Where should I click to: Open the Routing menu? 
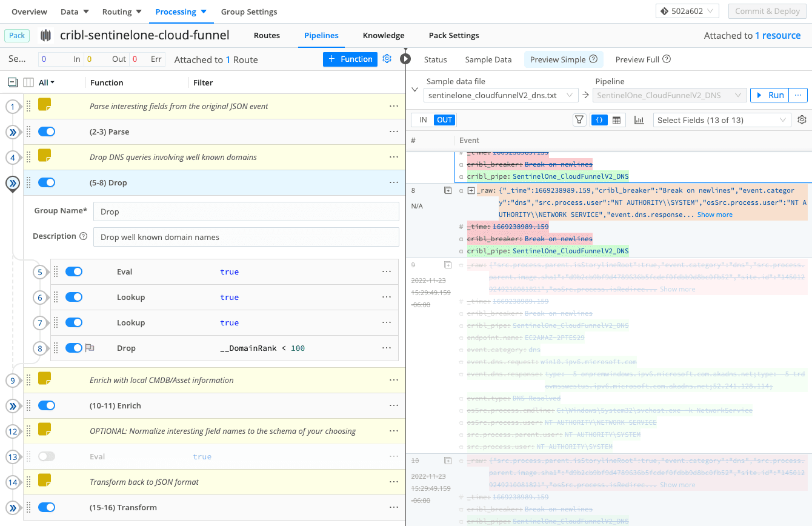121,12
